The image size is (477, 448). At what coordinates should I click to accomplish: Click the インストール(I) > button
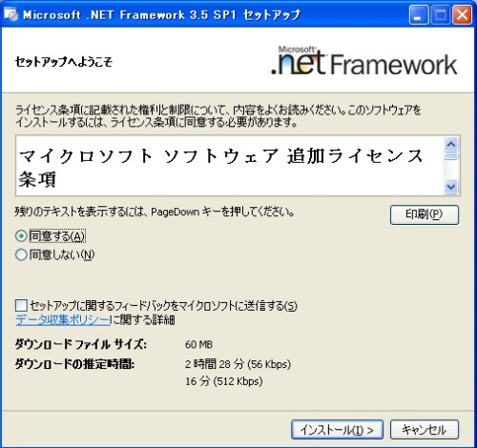(337, 430)
